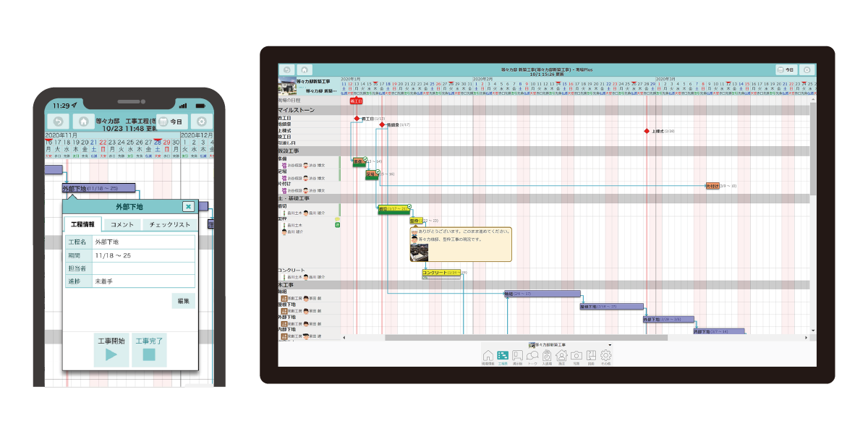
Task: Switch to the コメント tab
Action: tap(122, 225)
